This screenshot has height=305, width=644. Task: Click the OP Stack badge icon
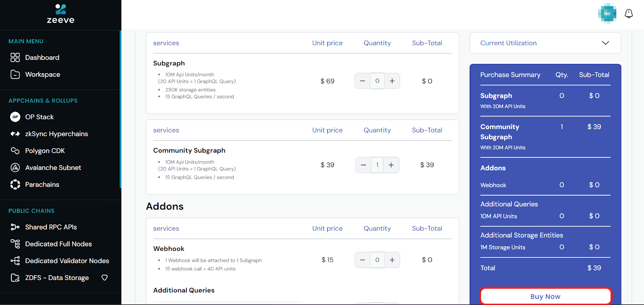pos(15,117)
